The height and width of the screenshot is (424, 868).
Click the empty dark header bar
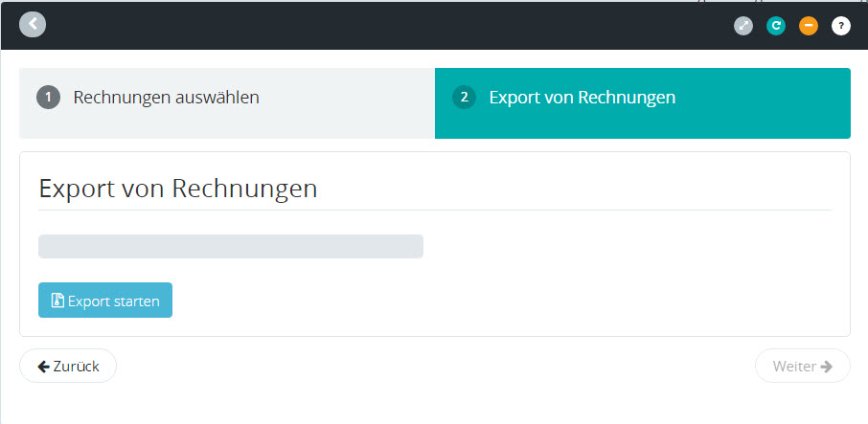[383, 26]
